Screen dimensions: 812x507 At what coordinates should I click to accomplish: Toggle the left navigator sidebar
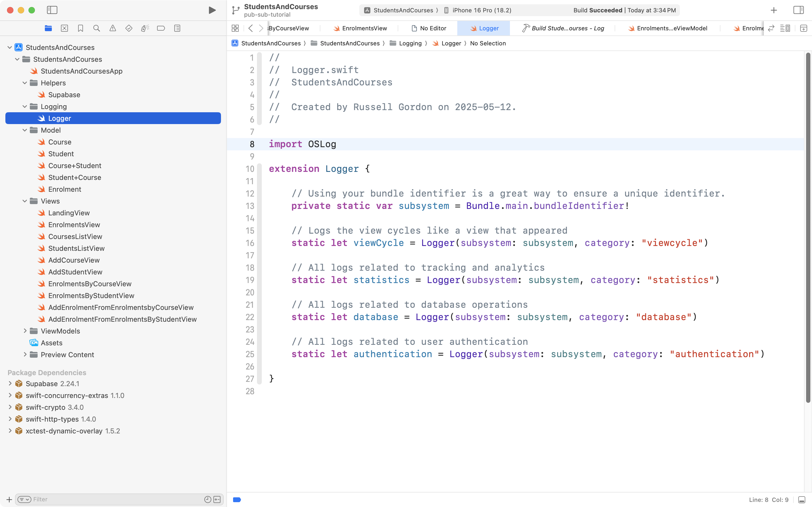pos(52,10)
